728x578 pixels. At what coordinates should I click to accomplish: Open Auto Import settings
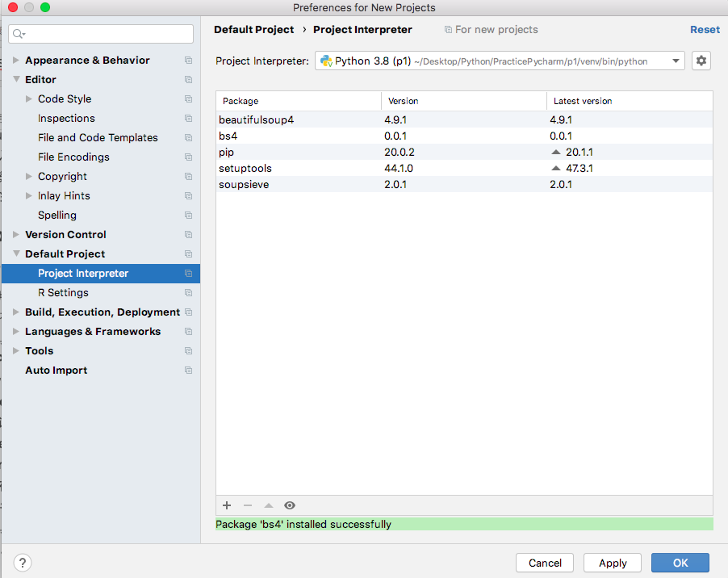[56, 370]
